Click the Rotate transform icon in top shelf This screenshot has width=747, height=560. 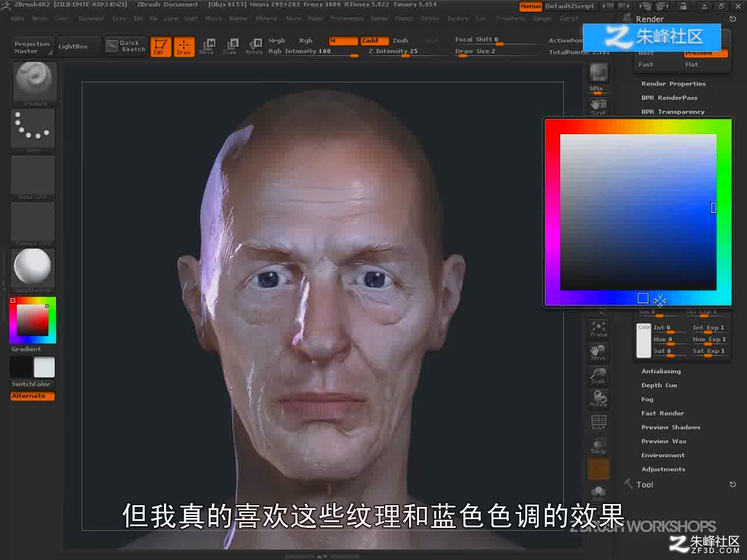point(254,46)
